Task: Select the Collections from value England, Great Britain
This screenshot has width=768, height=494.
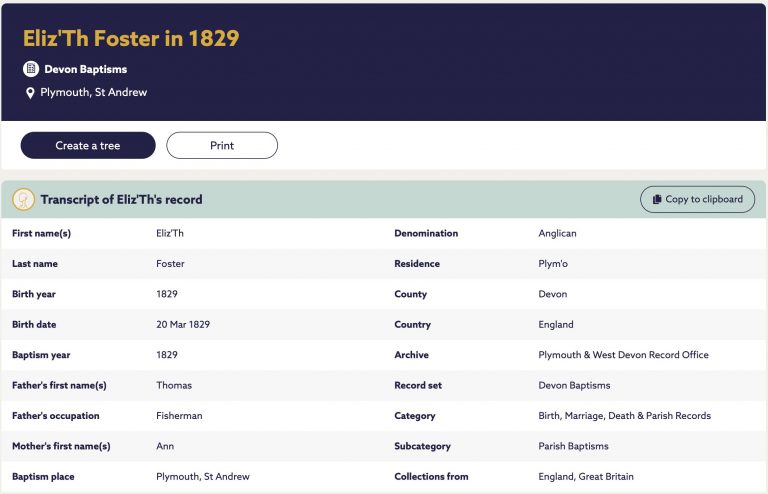Action: click(x=586, y=476)
